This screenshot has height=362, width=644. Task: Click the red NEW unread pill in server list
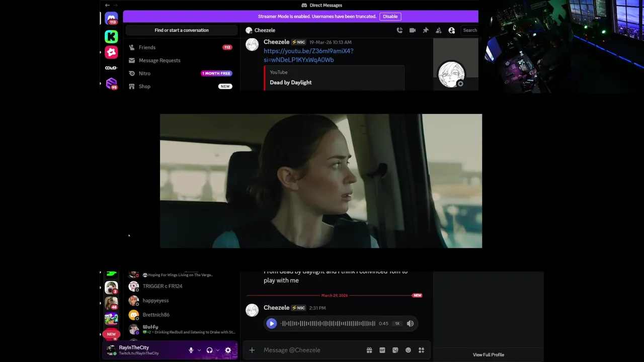click(111, 334)
